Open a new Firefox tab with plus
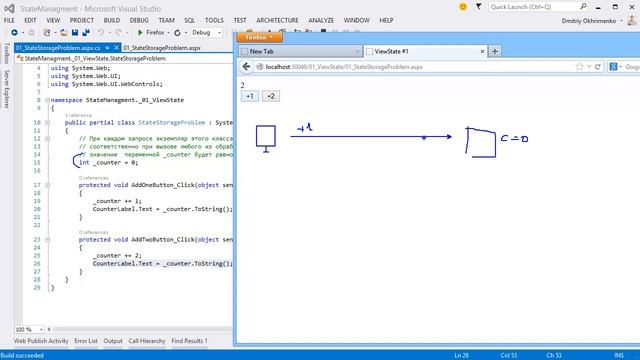 click(495, 51)
